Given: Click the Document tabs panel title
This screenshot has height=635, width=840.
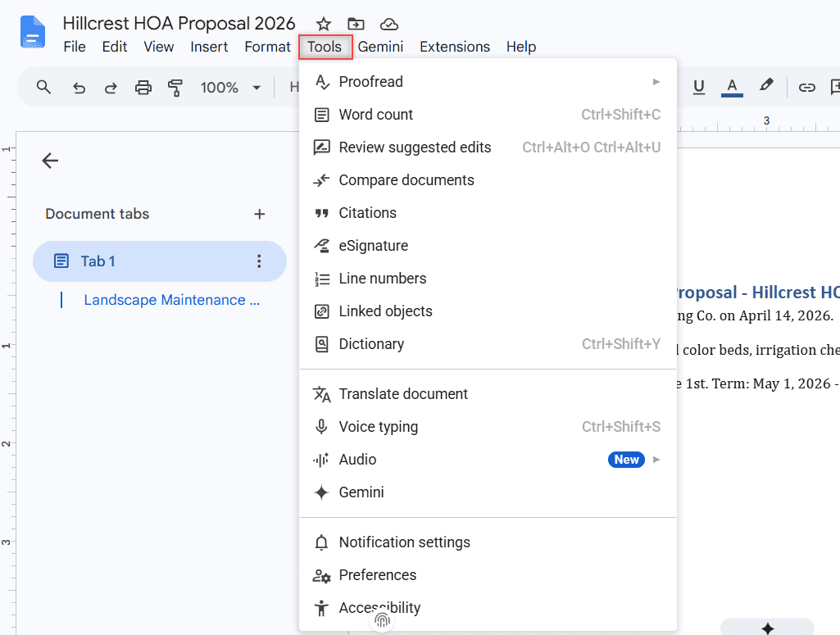Looking at the screenshot, I should (97, 214).
